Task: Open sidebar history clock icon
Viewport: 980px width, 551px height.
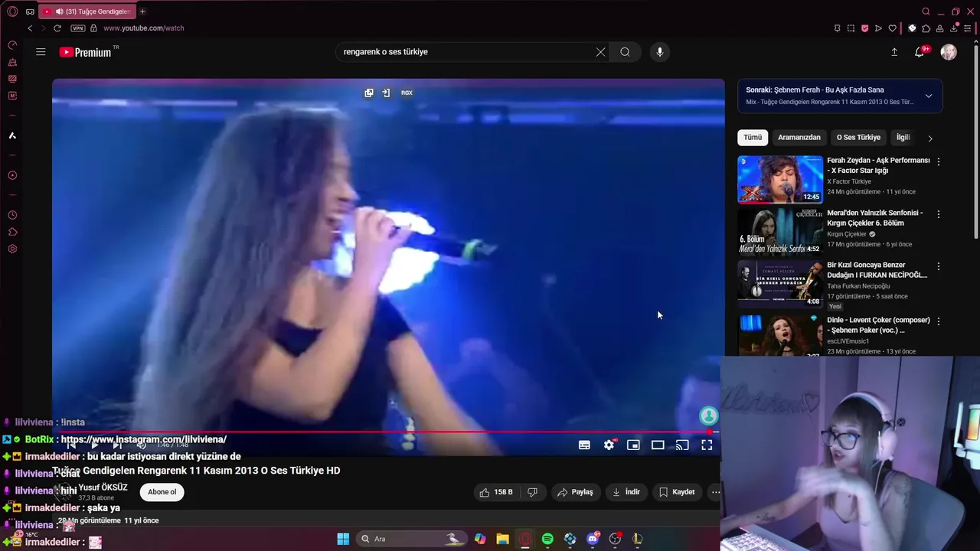Action: tap(12, 215)
